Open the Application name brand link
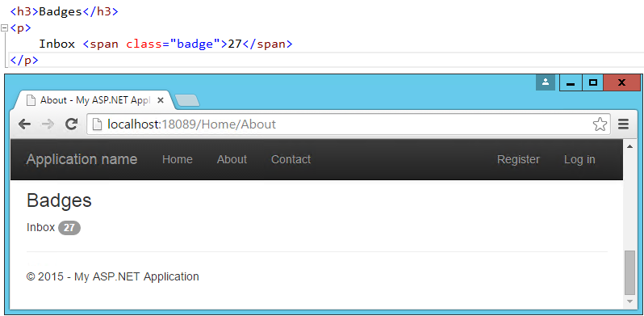644x316 pixels. point(82,159)
